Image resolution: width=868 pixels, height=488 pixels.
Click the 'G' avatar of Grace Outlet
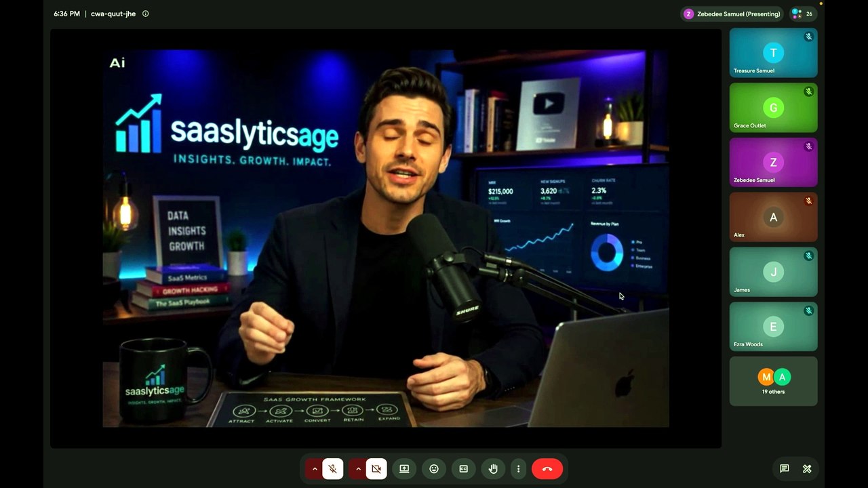tap(773, 108)
